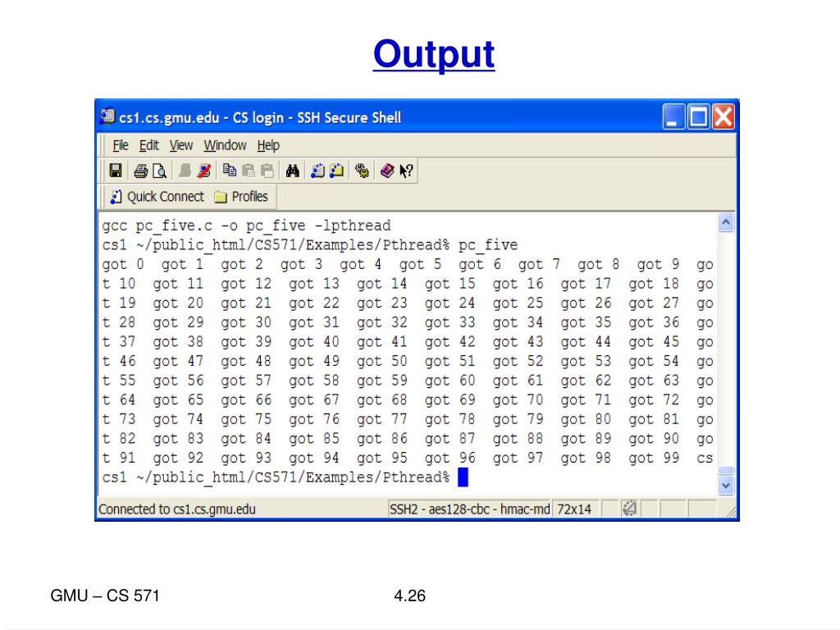Click the prompt line ending with pc_five
Screen dimensions: 840x630
(309, 244)
